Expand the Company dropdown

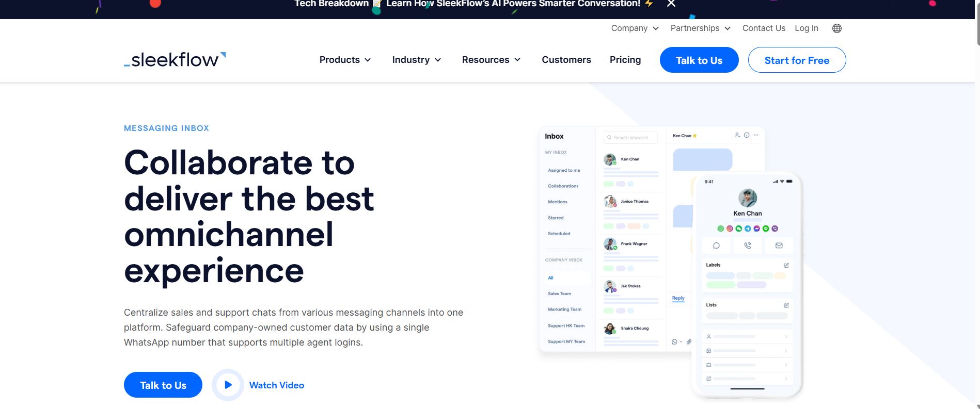(635, 28)
